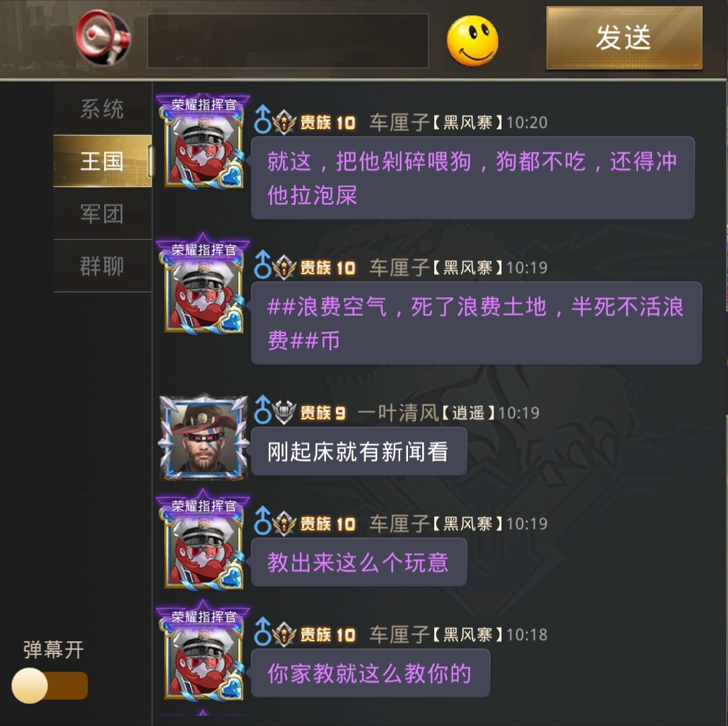Focus the chat message input field
This screenshot has width=728, height=726.
pyautogui.click(x=288, y=41)
